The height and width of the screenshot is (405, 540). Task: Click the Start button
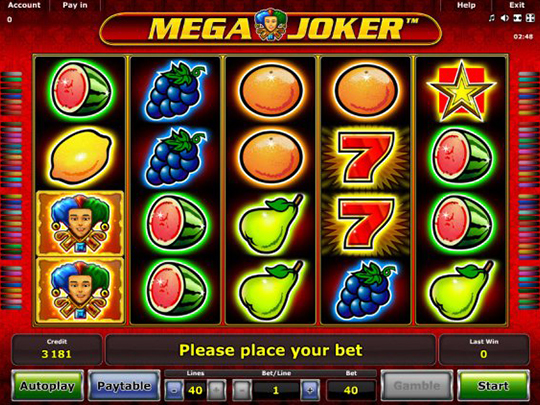tap(493, 386)
